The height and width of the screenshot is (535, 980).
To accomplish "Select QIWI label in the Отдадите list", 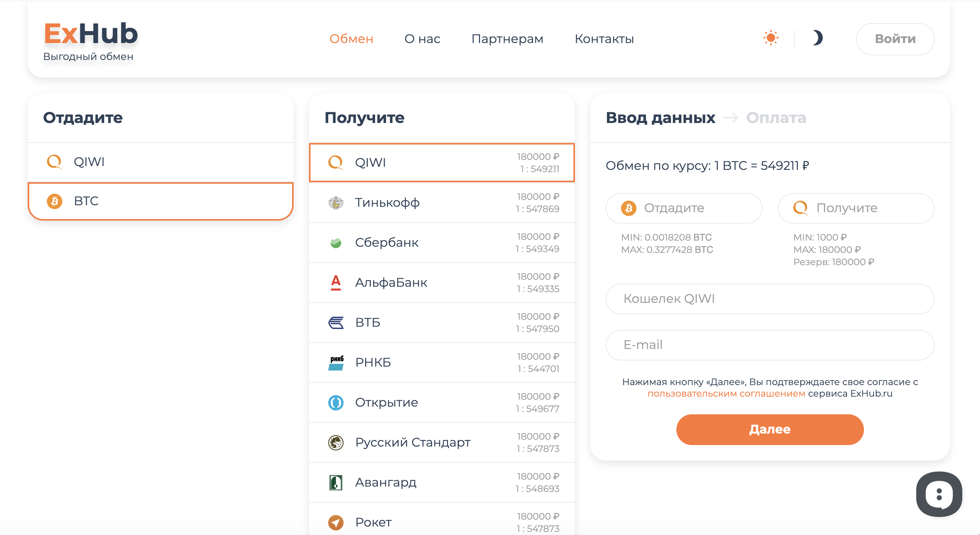I will 89,162.
